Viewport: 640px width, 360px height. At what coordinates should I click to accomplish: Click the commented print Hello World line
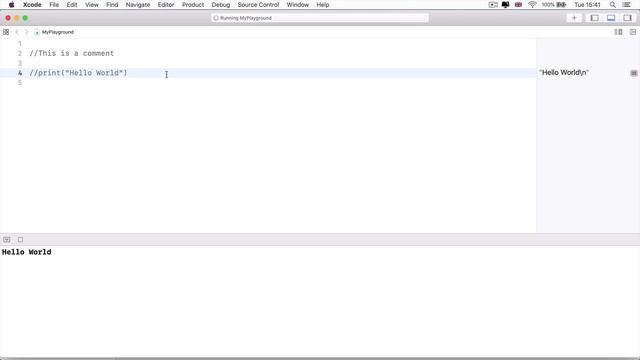(x=78, y=73)
